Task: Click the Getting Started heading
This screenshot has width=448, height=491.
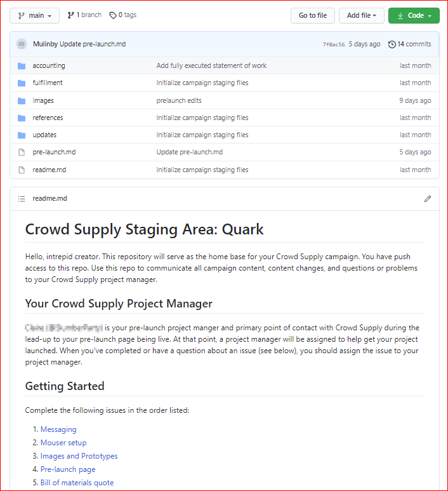Action: 65,386
